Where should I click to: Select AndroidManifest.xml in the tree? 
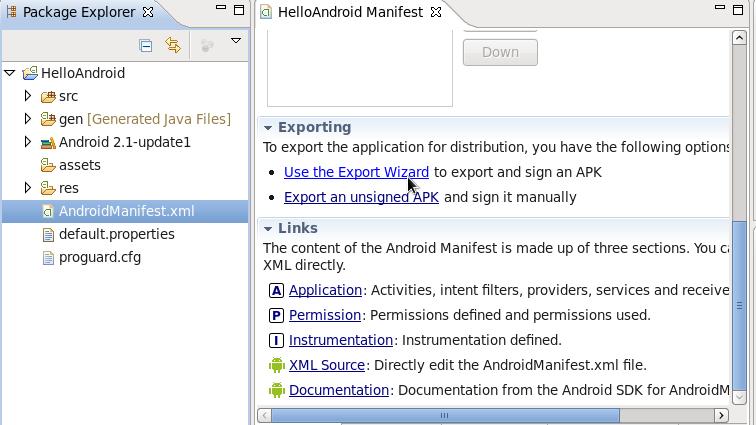126,211
